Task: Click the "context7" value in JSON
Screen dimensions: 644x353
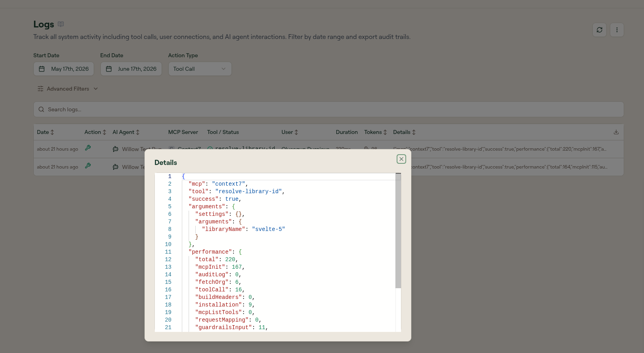Action: (229, 184)
